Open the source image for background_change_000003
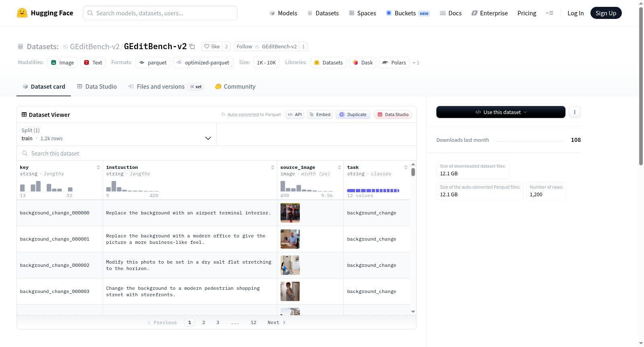The height and width of the screenshot is (347, 644). [x=290, y=291]
